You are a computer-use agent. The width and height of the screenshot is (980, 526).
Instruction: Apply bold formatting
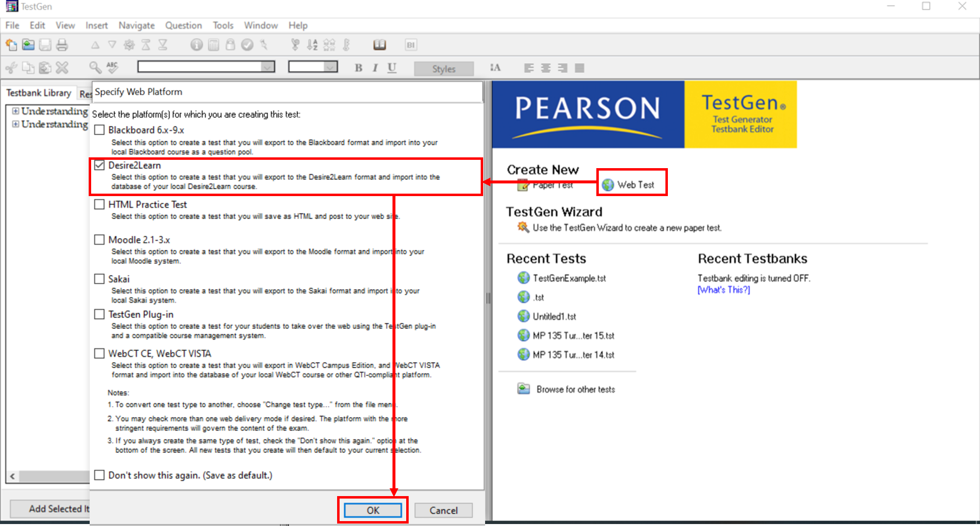(x=358, y=68)
